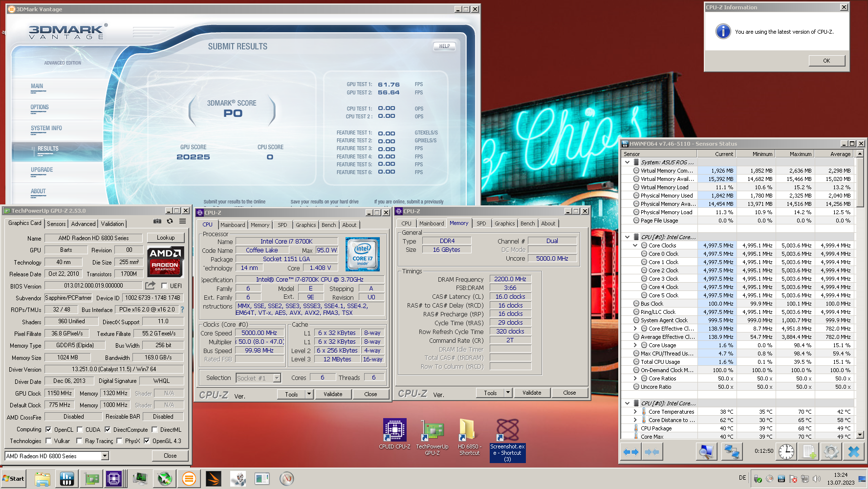Open SPD tab in CPU-Z Memory window
The width and height of the screenshot is (868, 489).
(481, 223)
